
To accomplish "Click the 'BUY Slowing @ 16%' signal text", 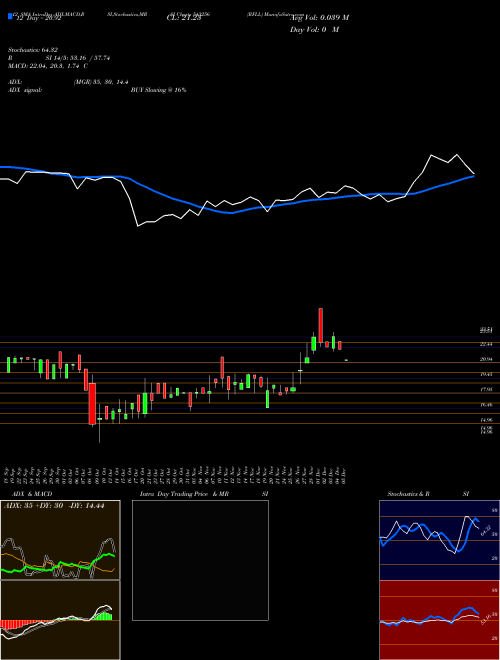I will click(158, 90).
